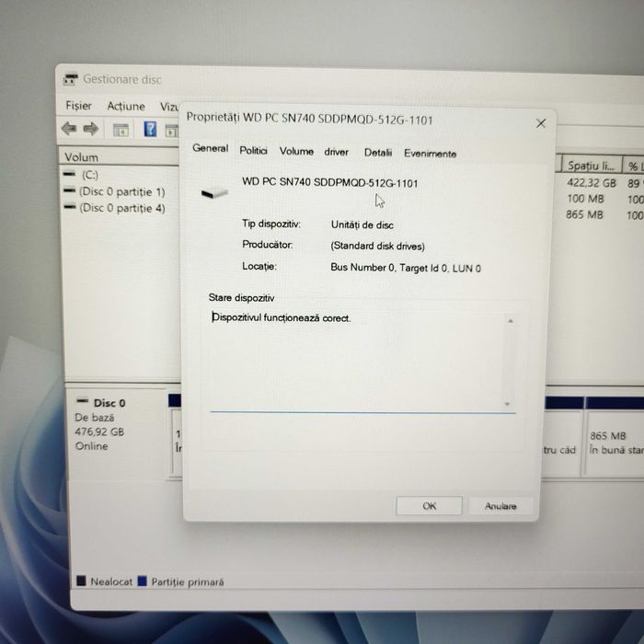Click the 865 MB free space cell in list
This screenshot has width=644, height=644.
[584, 214]
